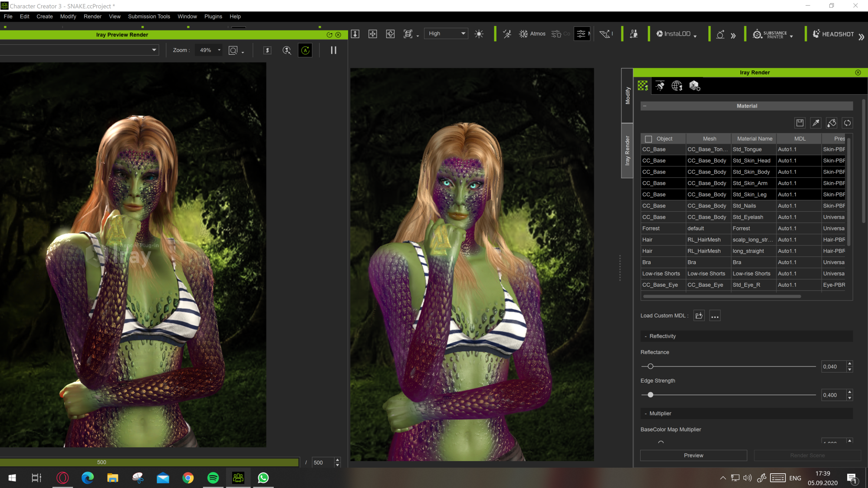This screenshot has height=488, width=868.
Task: Open the Iray Material settings tab icon
Action: click(643, 86)
